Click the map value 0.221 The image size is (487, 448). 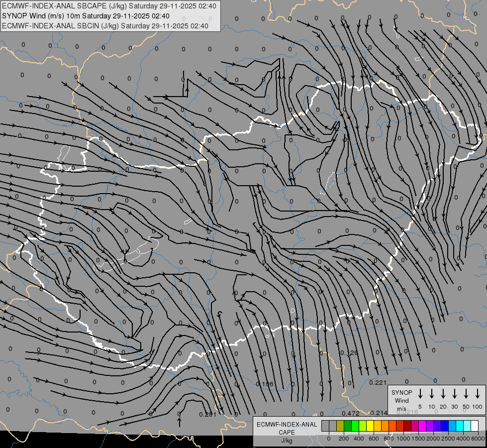(x=378, y=383)
